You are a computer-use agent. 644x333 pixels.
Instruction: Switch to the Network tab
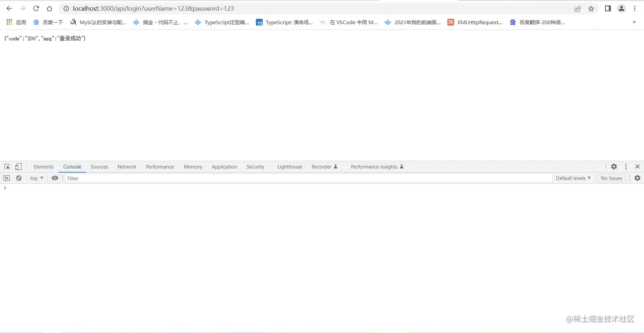(127, 167)
